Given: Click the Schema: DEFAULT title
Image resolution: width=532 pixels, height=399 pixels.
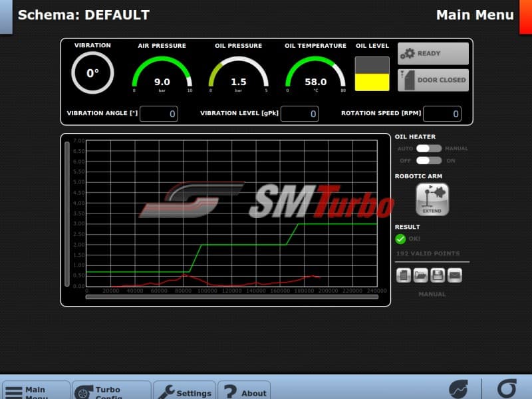Looking at the screenshot, I should (x=84, y=15).
